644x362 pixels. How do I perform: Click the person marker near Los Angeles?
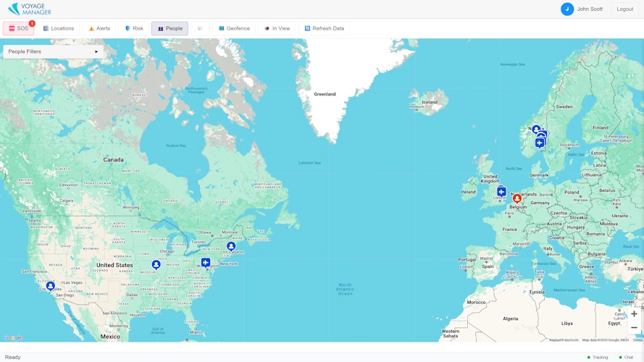coord(51,286)
